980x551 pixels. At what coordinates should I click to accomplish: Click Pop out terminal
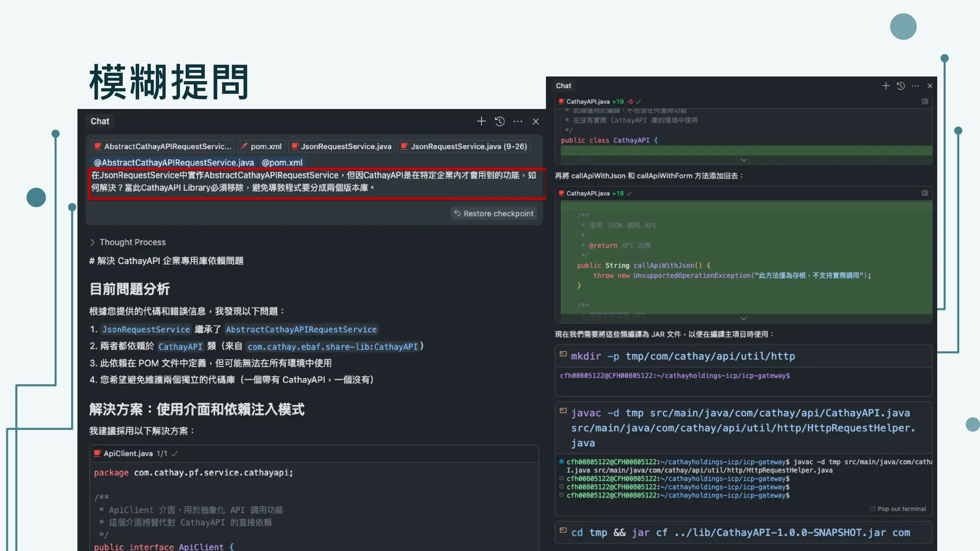(898, 509)
